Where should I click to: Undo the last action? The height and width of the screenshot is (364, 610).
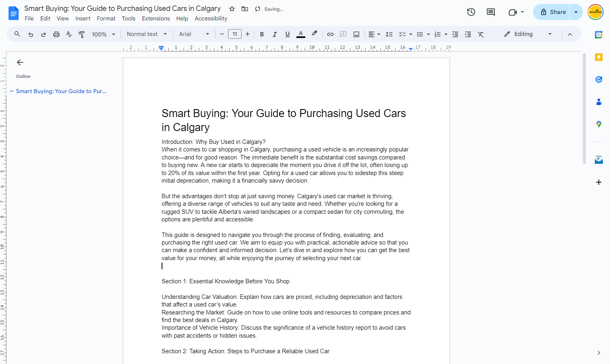31,34
